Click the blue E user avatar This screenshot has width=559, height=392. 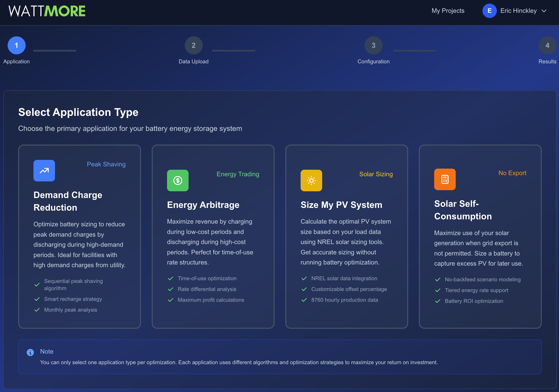[489, 11]
